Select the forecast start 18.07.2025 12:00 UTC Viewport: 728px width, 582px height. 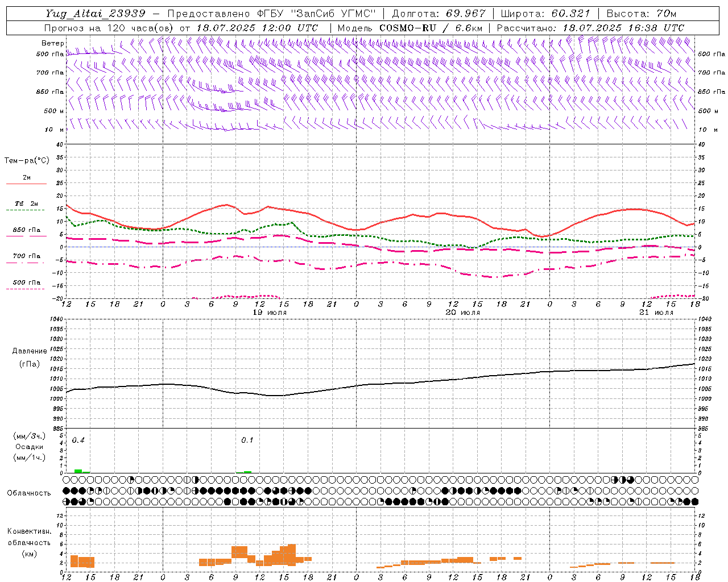tap(257, 28)
